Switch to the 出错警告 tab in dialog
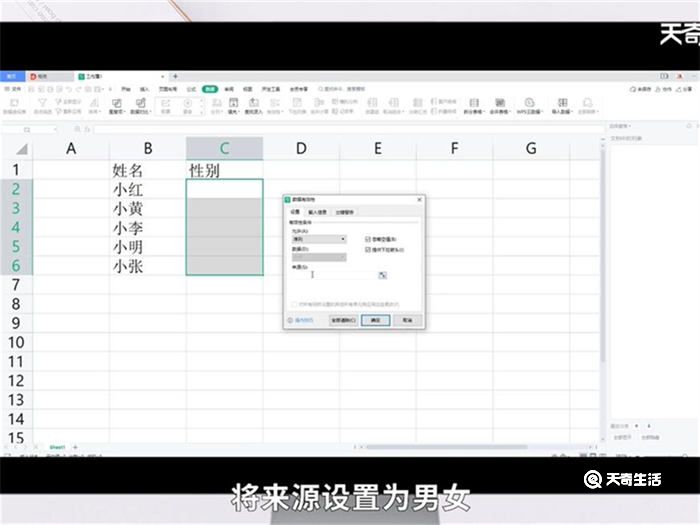The image size is (700, 525). [344, 212]
